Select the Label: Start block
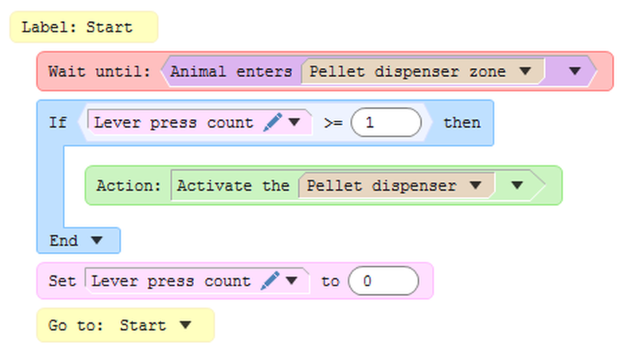The image size is (638, 364). 77,28
